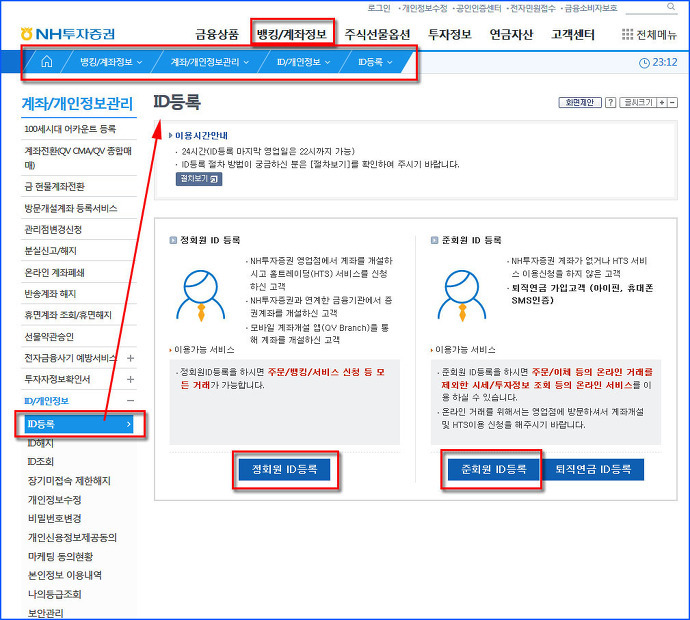This screenshot has height=620, width=690.
Task: Click the clock icon next to 23:12
Action: pos(644,63)
